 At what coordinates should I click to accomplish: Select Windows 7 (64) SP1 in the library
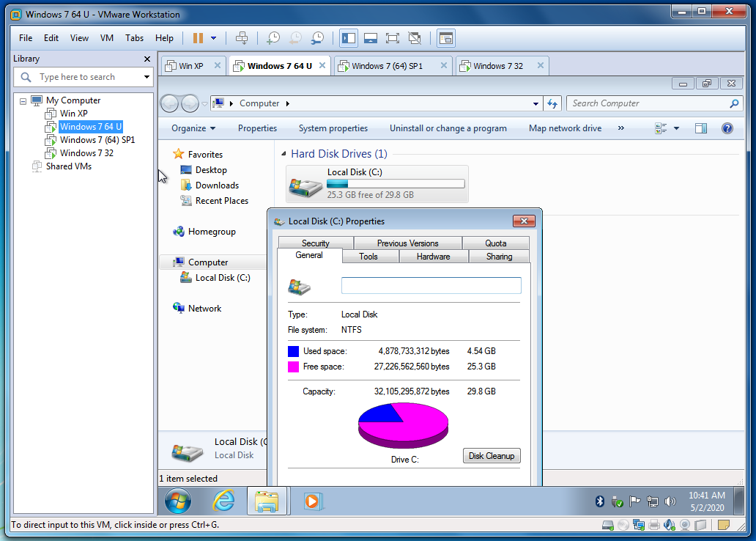click(97, 140)
